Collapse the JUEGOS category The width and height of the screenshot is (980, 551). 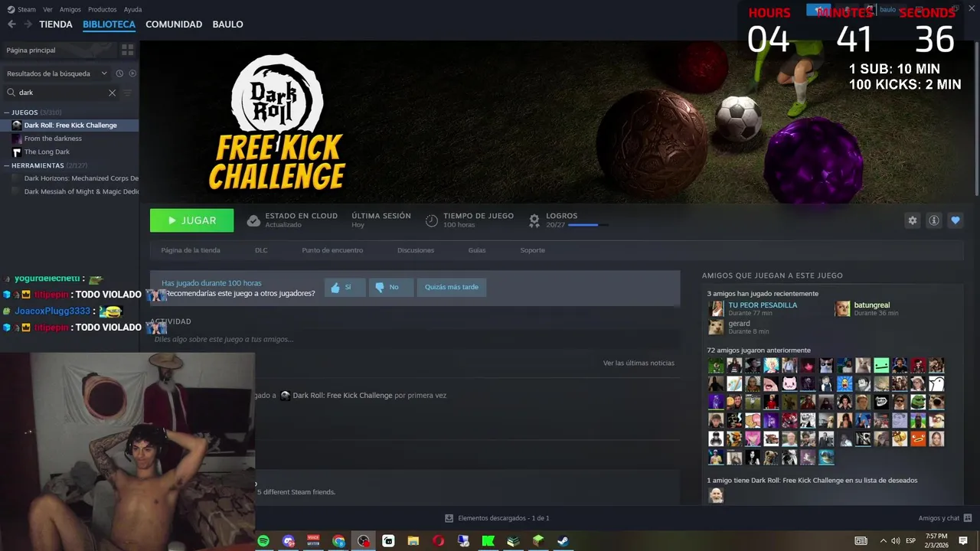(x=6, y=112)
